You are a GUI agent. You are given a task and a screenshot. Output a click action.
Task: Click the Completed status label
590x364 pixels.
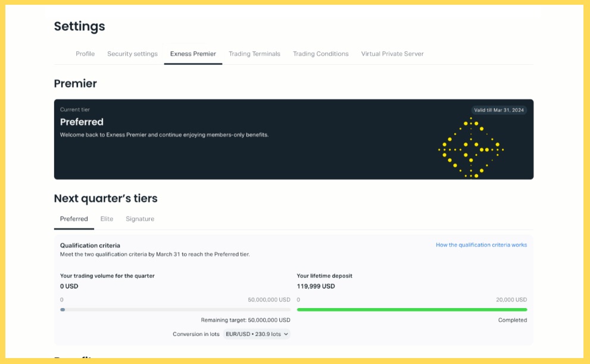point(512,320)
